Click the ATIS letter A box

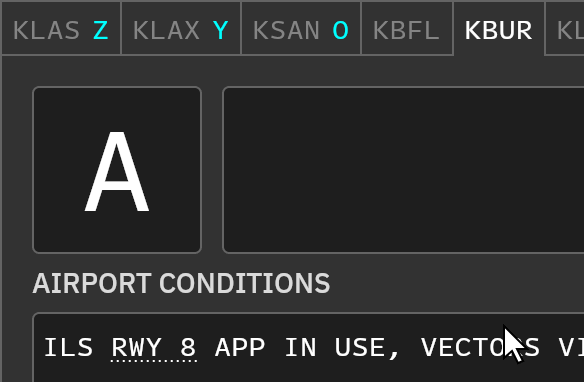(117, 170)
